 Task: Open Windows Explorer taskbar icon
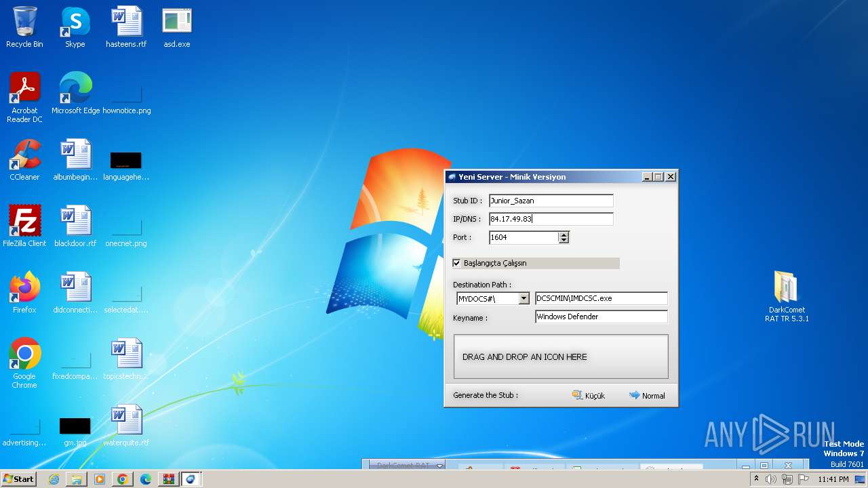(77, 479)
